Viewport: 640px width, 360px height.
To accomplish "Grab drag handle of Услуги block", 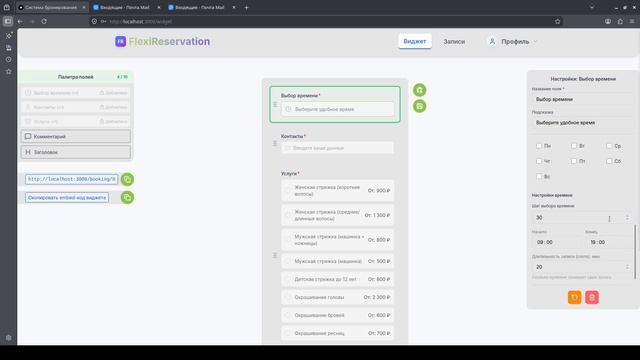I will click(x=275, y=256).
